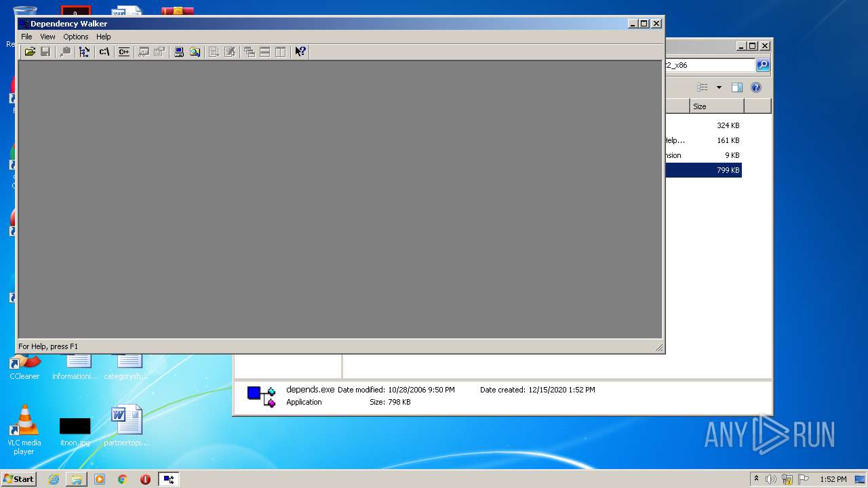Click the depends.exe icon in details pane
The height and width of the screenshot is (488, 868).
[x=261, y=396]
